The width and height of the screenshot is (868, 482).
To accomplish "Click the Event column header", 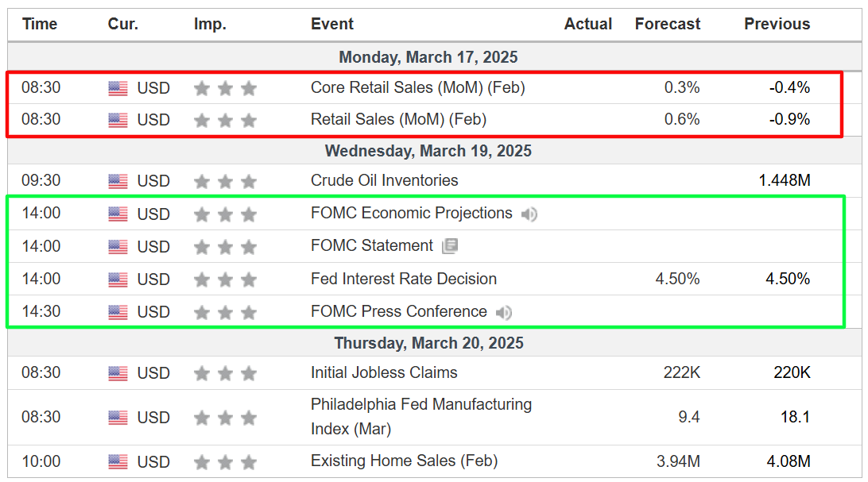I will click(x=332, y=25).
